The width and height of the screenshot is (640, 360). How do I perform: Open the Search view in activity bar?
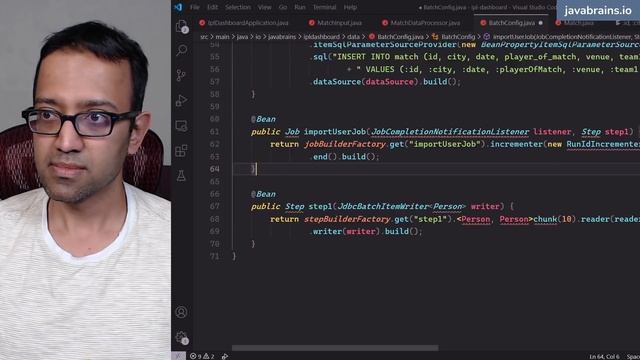click(182, 50)
